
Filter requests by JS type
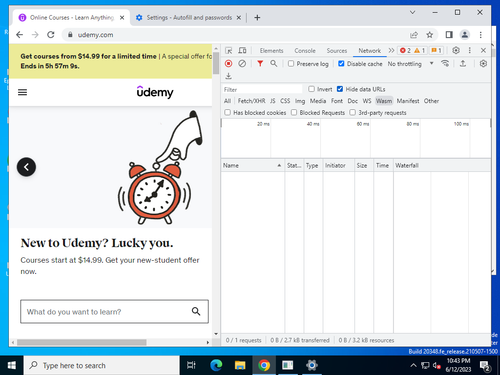[273, 101]
